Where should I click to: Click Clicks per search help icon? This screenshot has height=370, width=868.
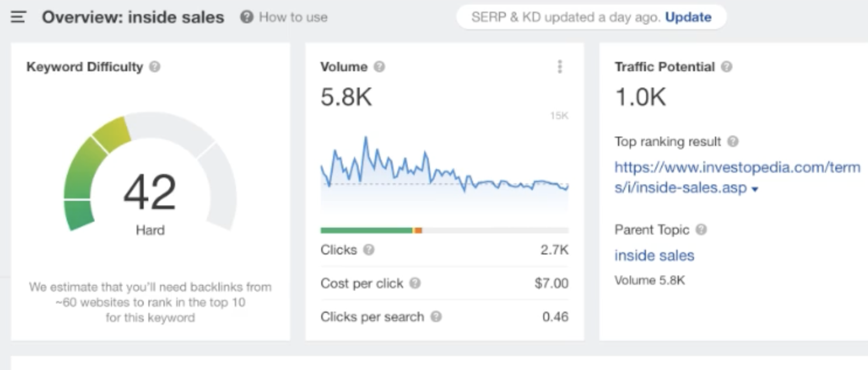(x=436, y=317)
